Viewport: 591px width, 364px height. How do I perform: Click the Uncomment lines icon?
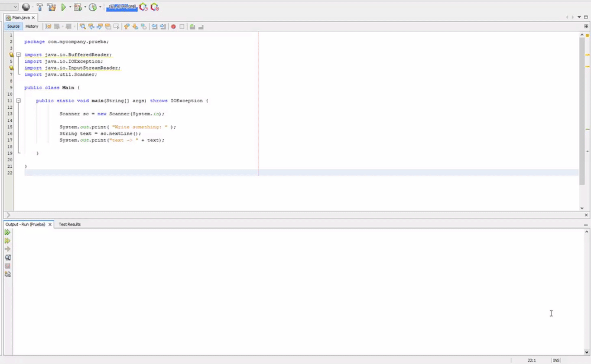pos(201,27)
